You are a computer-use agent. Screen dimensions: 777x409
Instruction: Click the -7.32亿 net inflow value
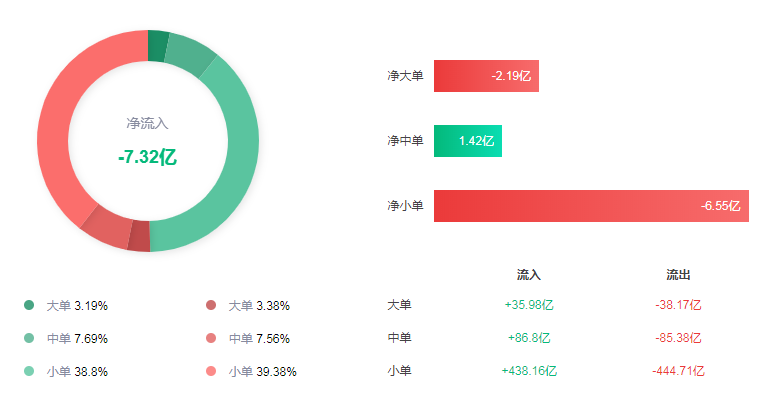click(147, 158)
